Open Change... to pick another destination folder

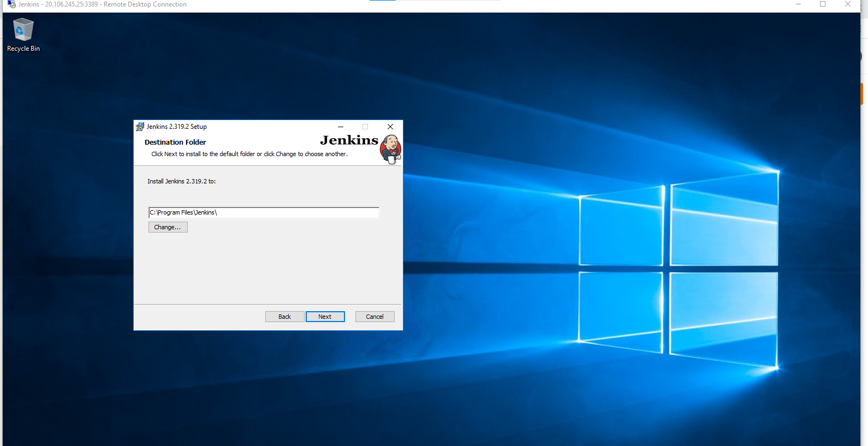168,227
